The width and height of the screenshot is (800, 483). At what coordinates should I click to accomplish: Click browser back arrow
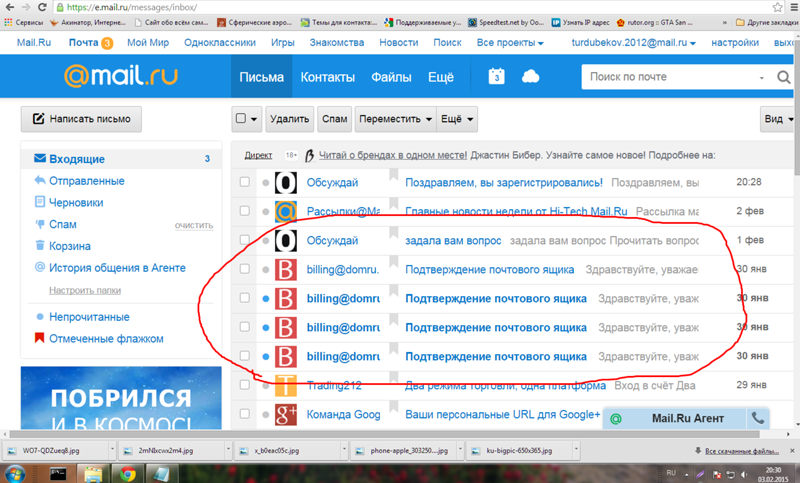(x=10, y=7)
